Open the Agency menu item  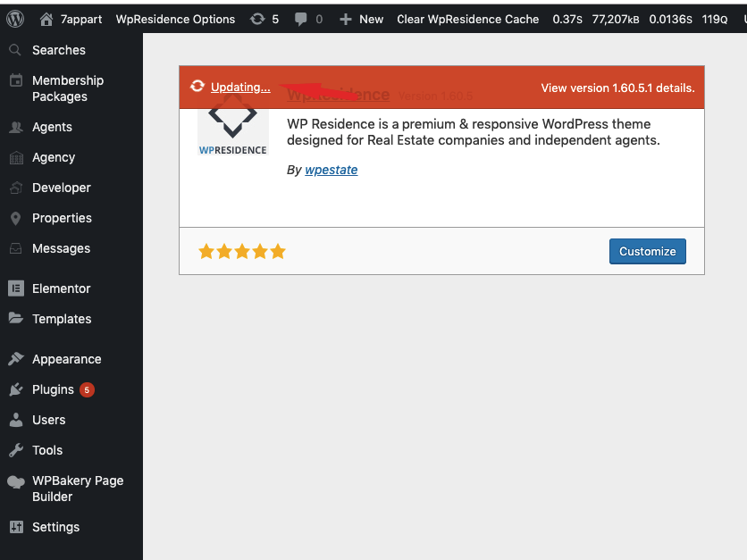(54, 157)
